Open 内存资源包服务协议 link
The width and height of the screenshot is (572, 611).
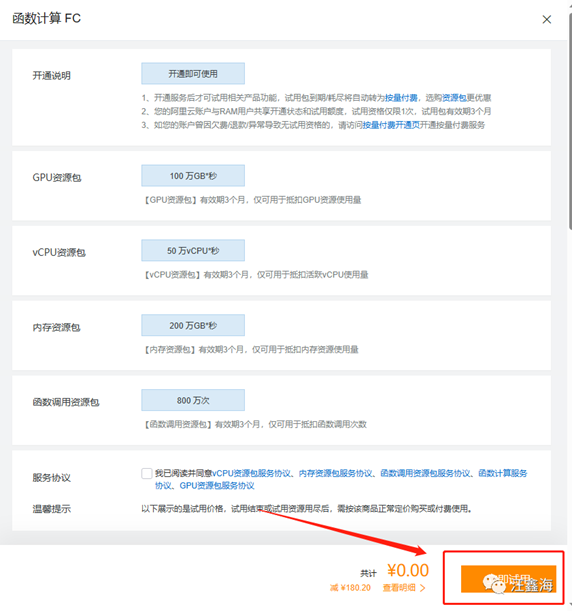335,473
